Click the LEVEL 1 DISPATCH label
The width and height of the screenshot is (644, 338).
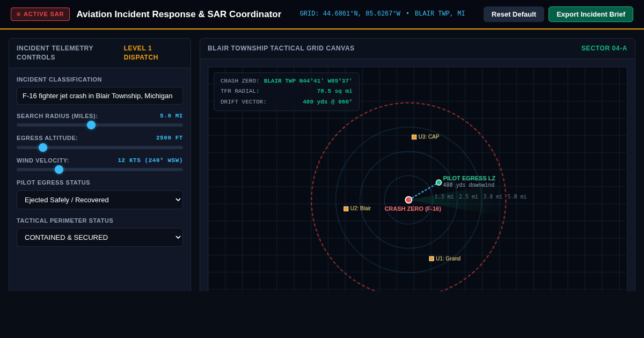[x=141, y=53]
